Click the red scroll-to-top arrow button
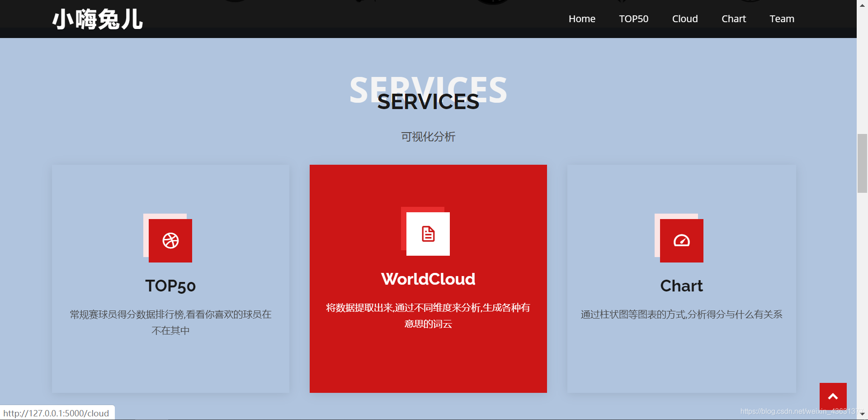The image size is (868, 420). tap(833, 396)
